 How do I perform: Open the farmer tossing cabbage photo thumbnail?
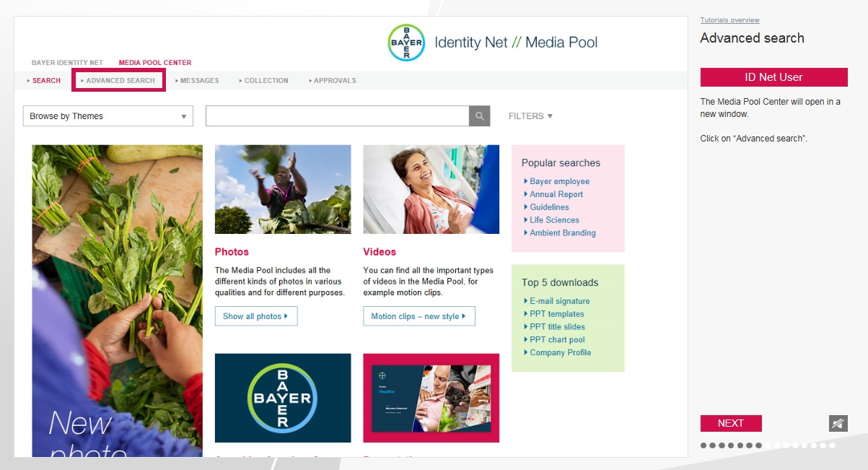click(283, 189)
